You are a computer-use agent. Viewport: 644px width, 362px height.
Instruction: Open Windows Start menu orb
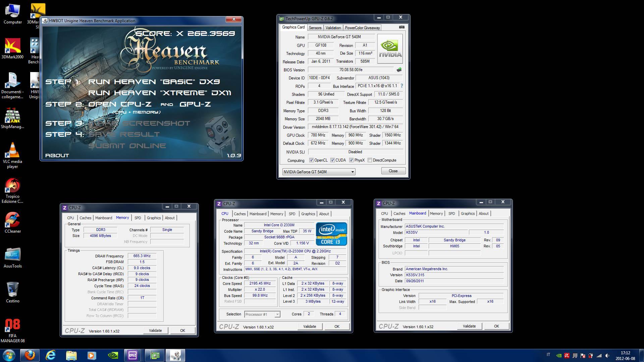click(9, 355)
